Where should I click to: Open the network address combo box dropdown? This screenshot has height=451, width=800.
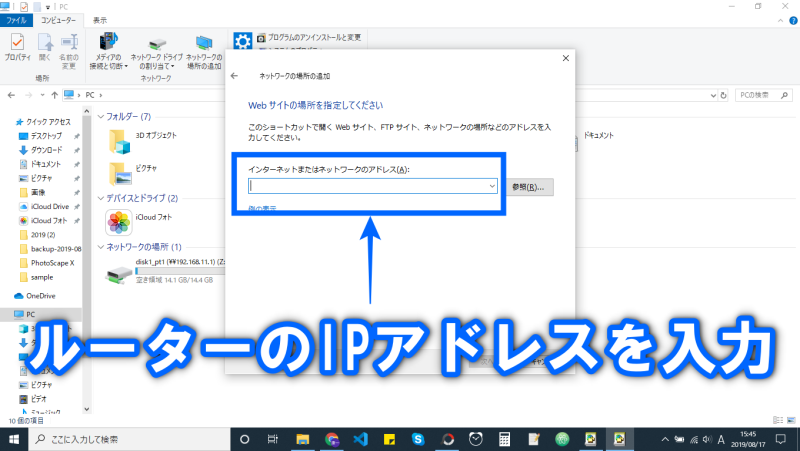click(492, 186)
